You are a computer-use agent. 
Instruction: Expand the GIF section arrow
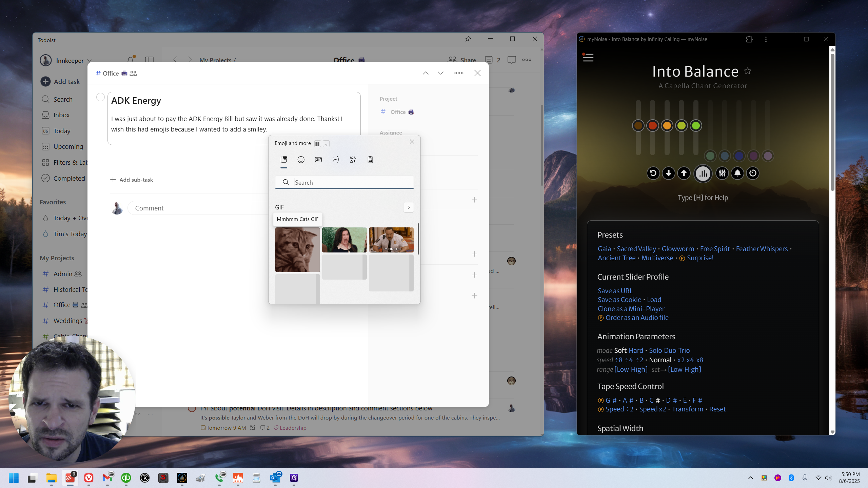click(x=409, y=207)
